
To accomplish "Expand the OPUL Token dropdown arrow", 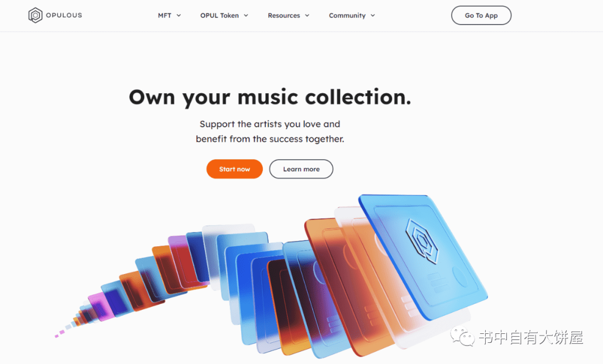I will [x=246, y=16].
